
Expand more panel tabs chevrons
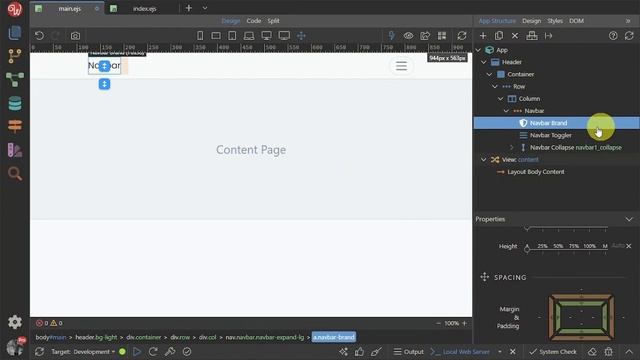(x=628, y=21)
